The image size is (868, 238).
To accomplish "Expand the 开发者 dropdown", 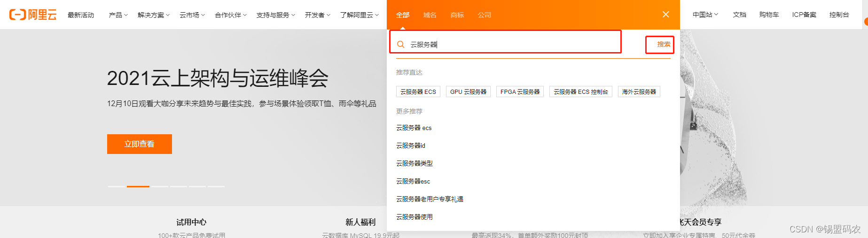I will (318, 15).
